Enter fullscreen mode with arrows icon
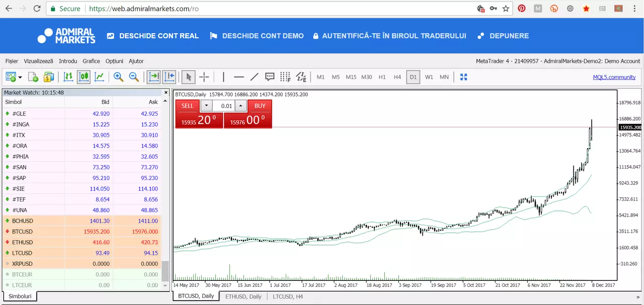The width and height of the screenshot is (644, 305). 464,77
